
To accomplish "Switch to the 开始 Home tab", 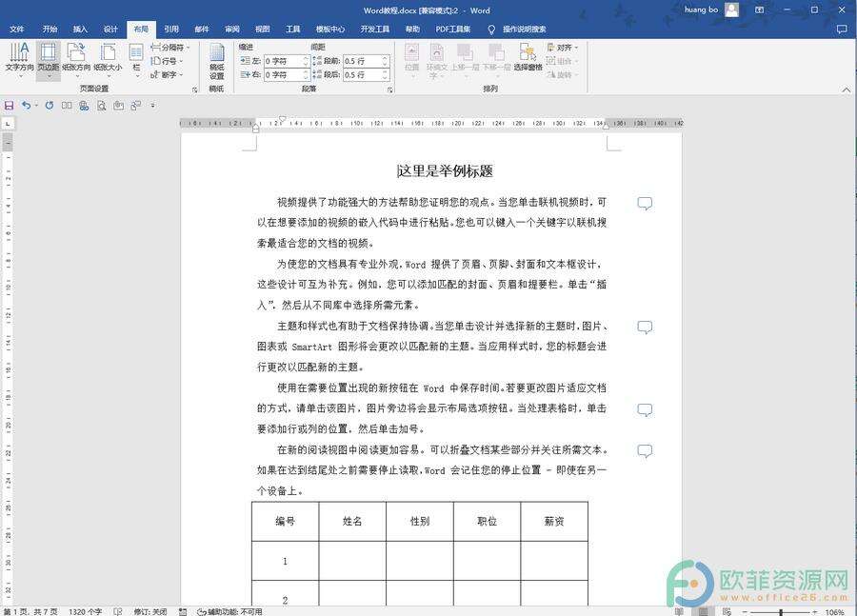I will coord(50,29).
